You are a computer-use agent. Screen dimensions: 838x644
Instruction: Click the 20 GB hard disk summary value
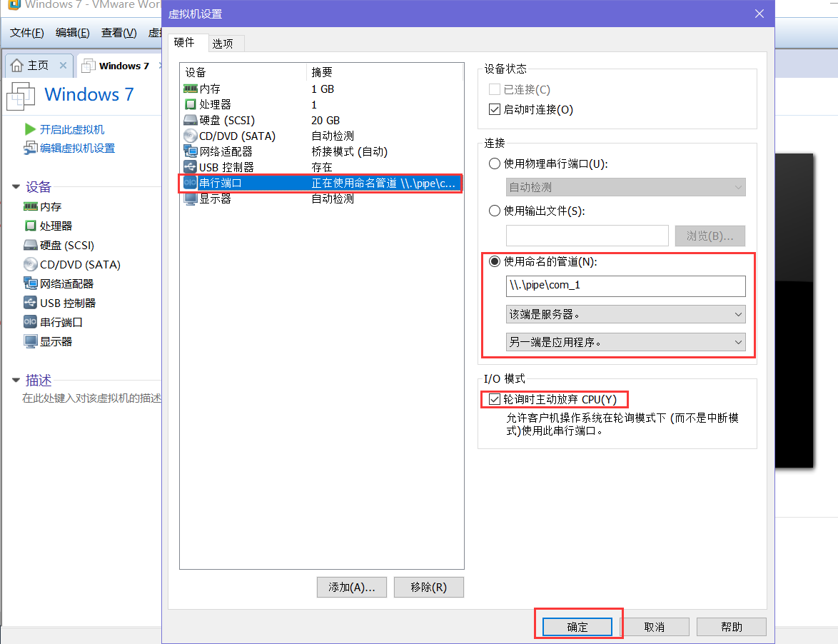(325, 120)
